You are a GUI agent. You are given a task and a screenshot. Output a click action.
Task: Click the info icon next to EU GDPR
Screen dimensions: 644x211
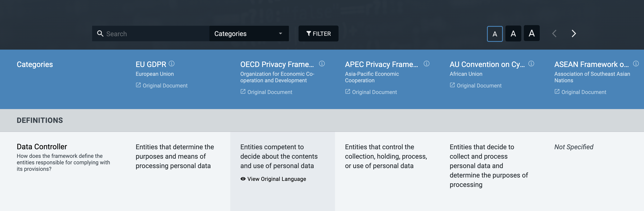171,64
